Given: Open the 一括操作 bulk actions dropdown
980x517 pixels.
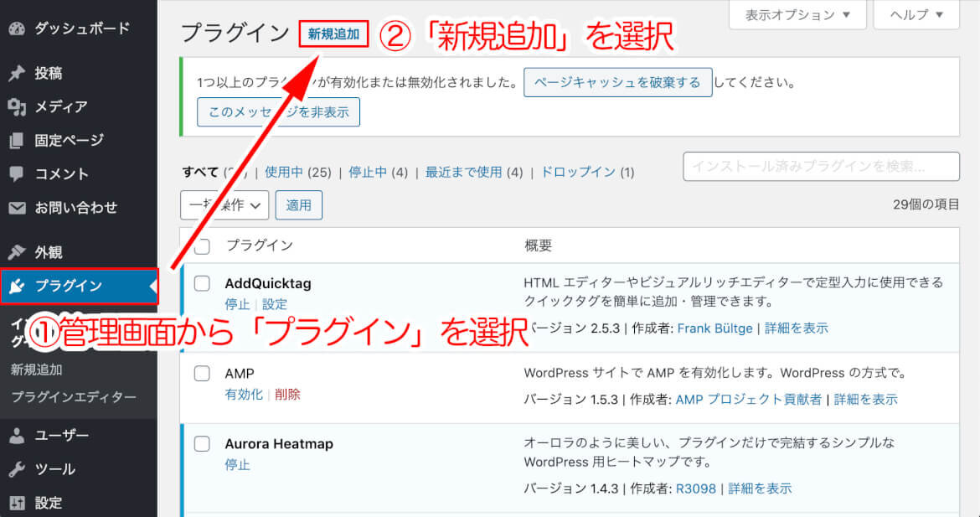Looking at the screenshot, I should tap(224, 204).
